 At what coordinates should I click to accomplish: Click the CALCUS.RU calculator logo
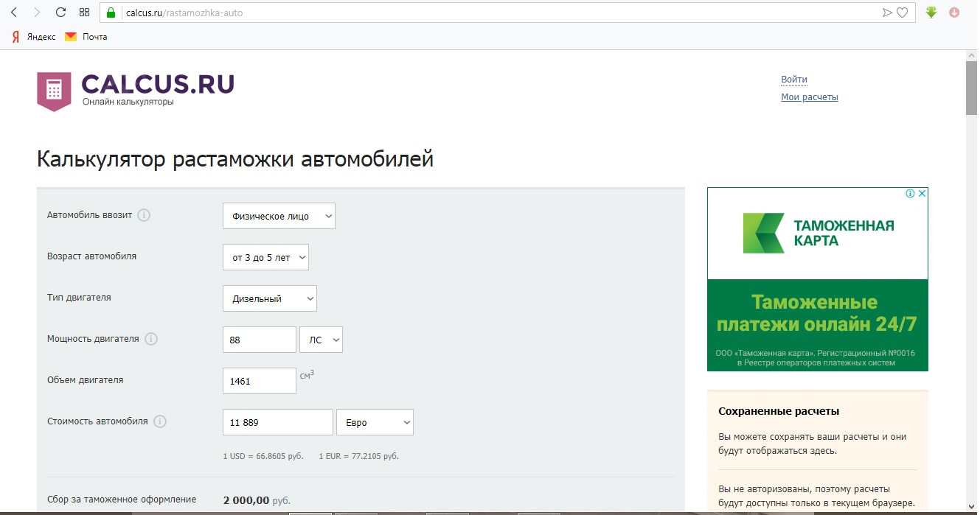136,91
